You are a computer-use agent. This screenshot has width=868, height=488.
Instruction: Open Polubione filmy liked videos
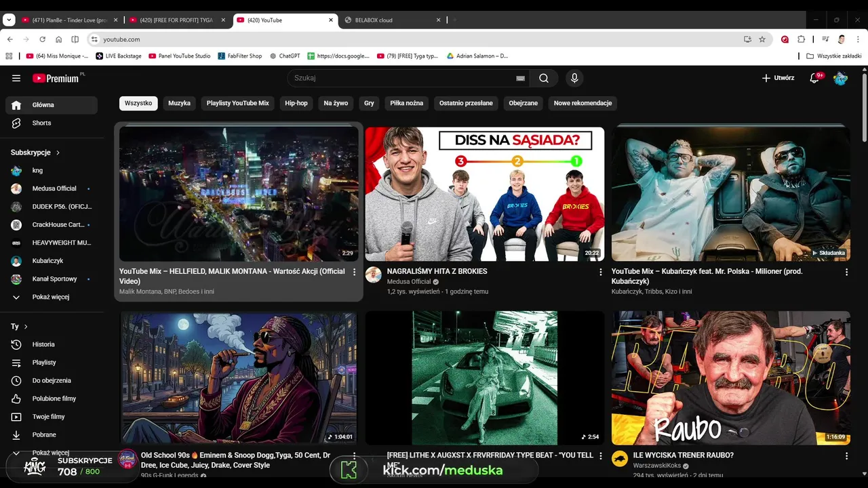pos(52,399)
